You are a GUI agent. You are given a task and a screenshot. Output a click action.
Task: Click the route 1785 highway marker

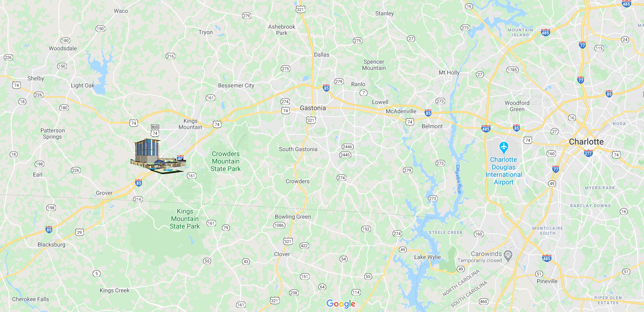(x=512, y=70)
